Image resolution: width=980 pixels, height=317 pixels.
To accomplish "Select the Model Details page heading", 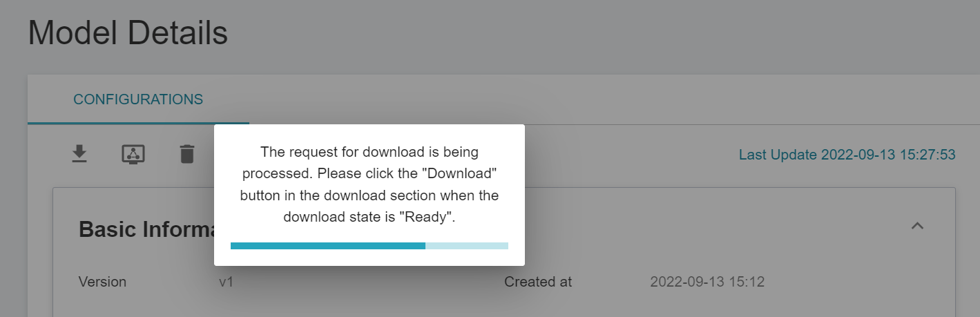I will point(128,32).
